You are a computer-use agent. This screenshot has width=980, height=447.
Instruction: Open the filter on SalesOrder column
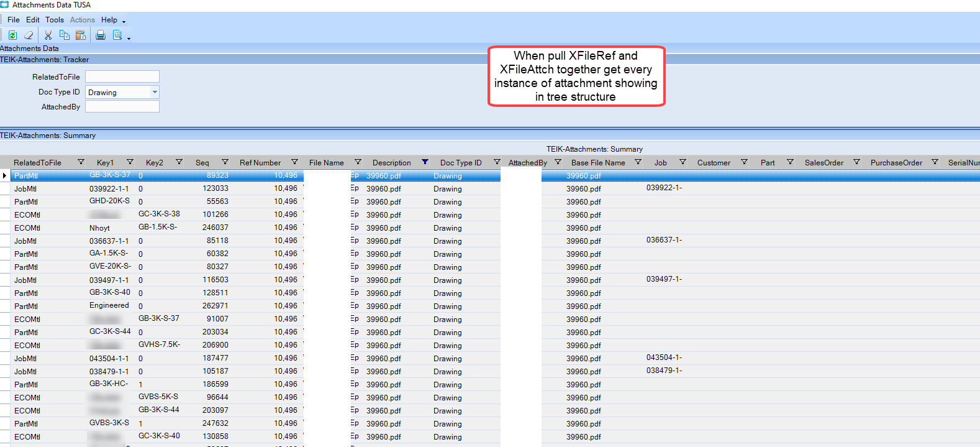pyautogui.click(x=856, y=162)
